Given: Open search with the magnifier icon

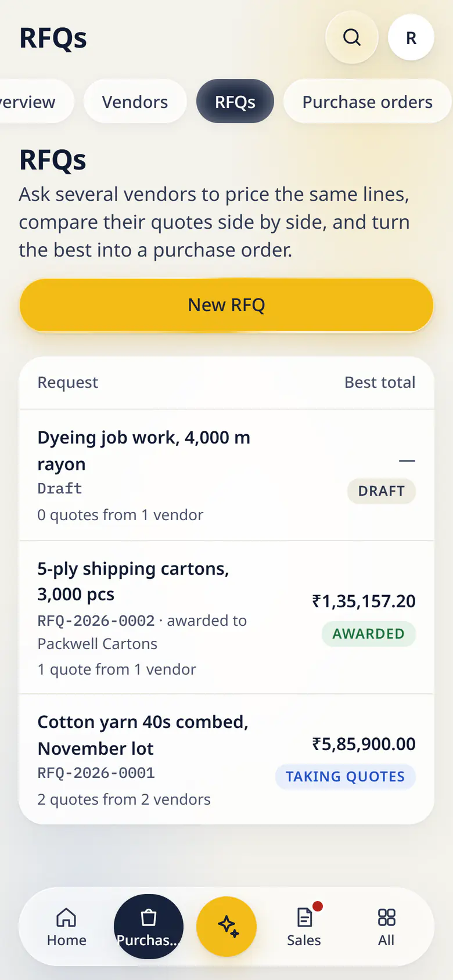Looking at the screenshot, I should pos(352,38).
